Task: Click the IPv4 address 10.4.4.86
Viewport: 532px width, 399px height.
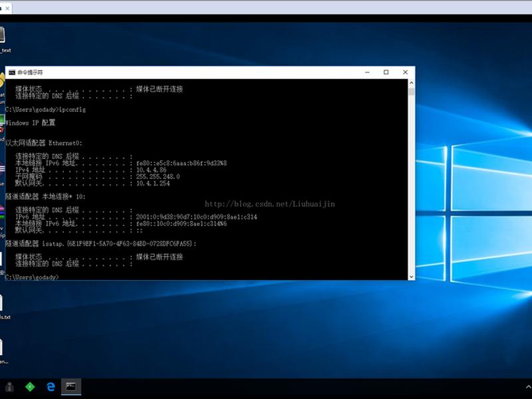Action: coord(152,170)
